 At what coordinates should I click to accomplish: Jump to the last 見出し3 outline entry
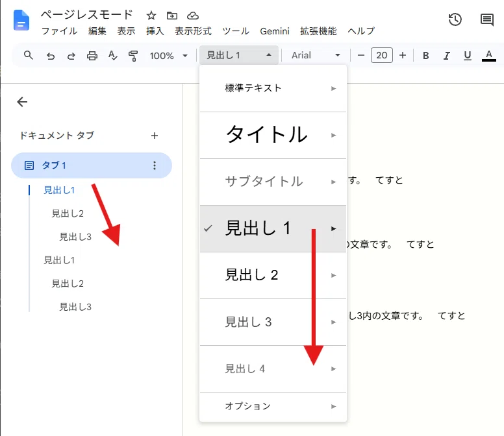pyautogui.click(x=75, y=307)
